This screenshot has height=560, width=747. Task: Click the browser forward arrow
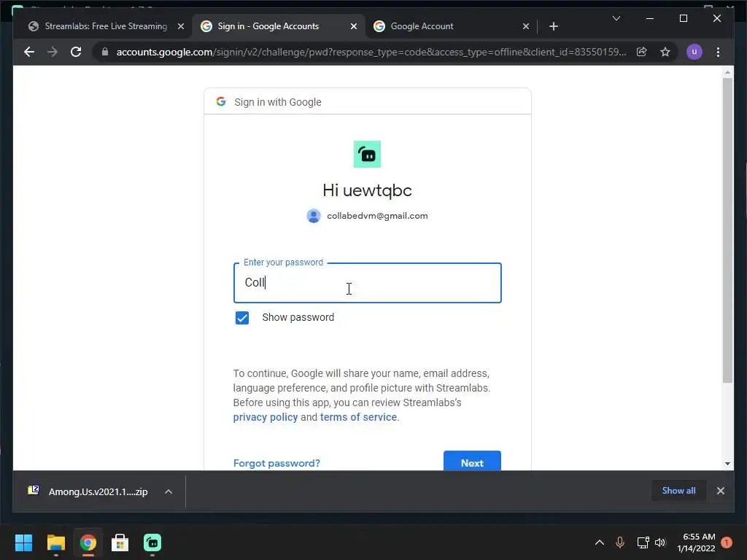click(x=53, y=52)
